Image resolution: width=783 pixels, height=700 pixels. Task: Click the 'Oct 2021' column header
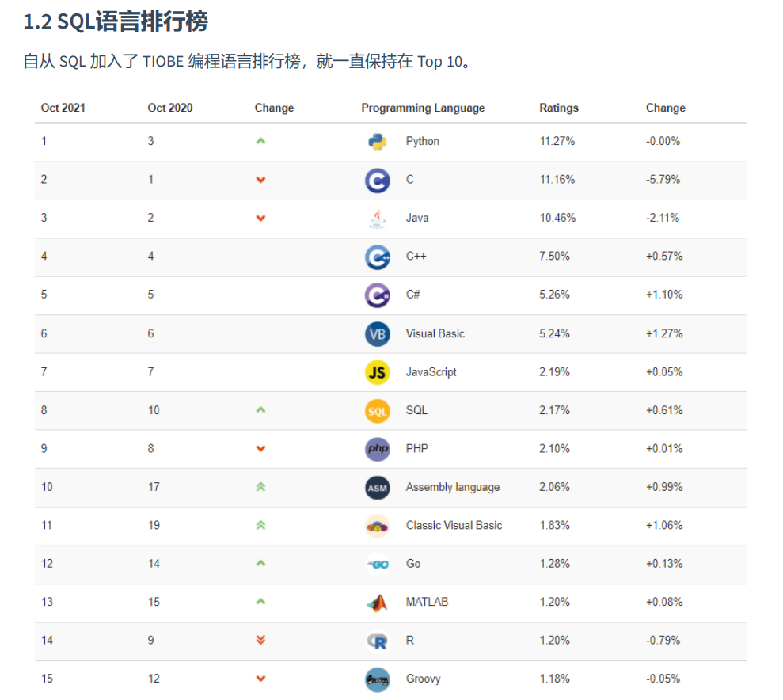[x=63, y=108]
